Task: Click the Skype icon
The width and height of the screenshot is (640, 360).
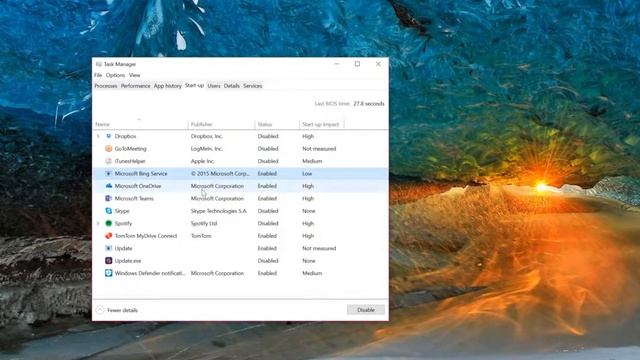Action: point(109,211)
